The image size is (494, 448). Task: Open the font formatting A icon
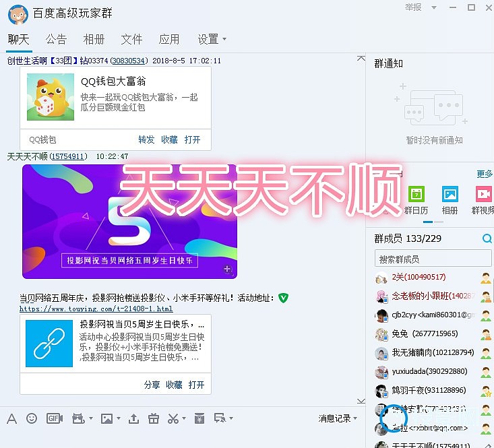click(11, 419)
